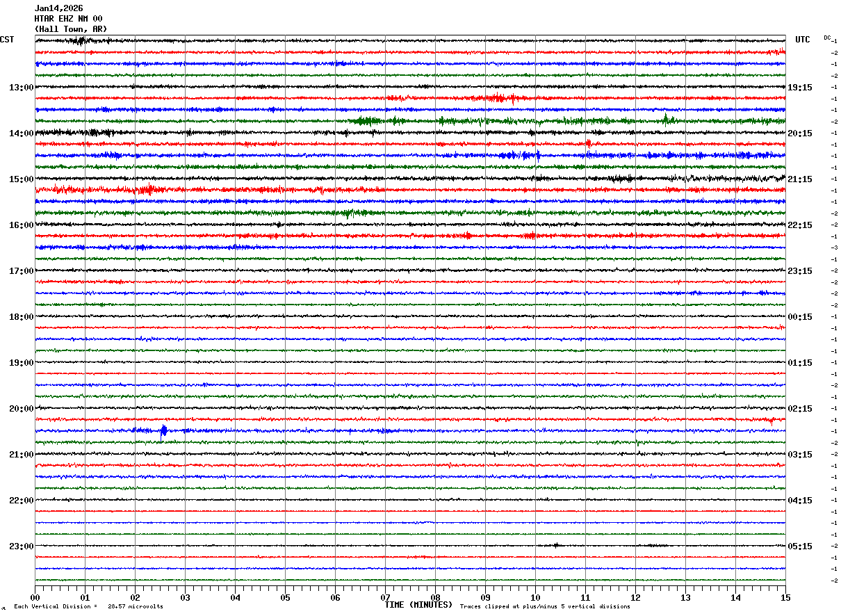Click the vertical division microvolts note
This screenshot has height=616, width=841.
tap(88, 607)
